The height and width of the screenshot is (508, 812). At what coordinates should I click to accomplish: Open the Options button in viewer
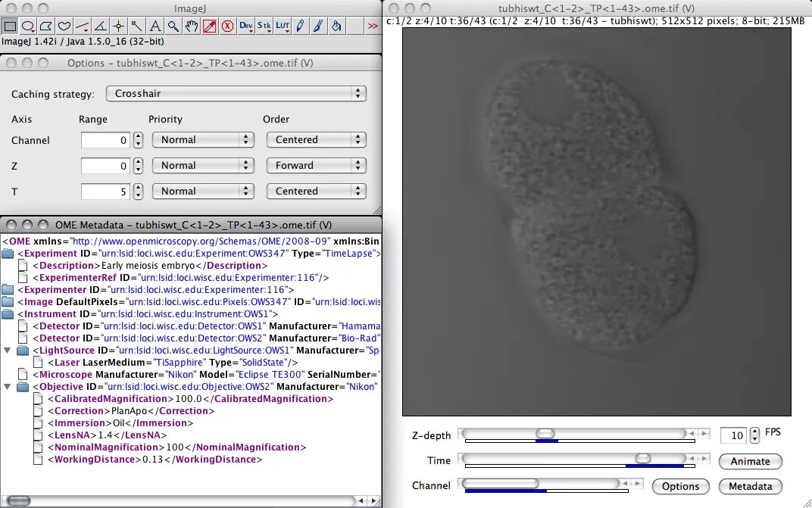(x=680, y=486)
